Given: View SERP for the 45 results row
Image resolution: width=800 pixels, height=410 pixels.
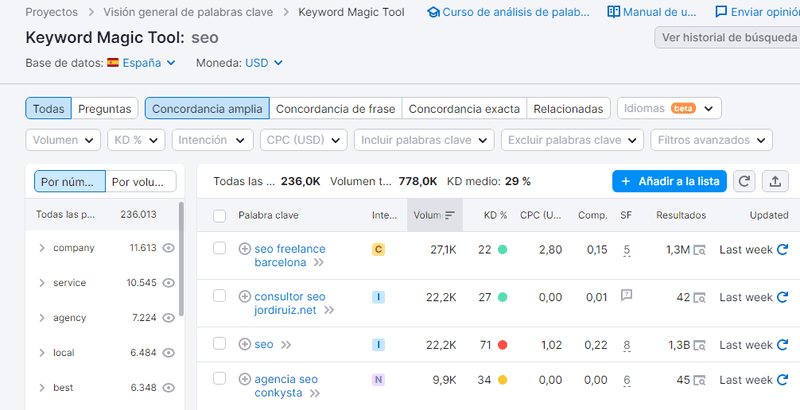Looking at the screenshot, I should pos(699,380).
